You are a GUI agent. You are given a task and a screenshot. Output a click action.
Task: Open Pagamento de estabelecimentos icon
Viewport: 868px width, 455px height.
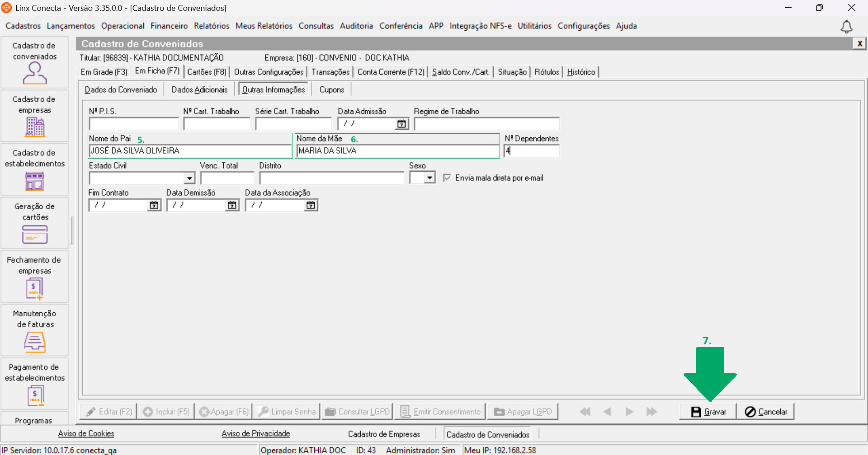tap(35, 396)
